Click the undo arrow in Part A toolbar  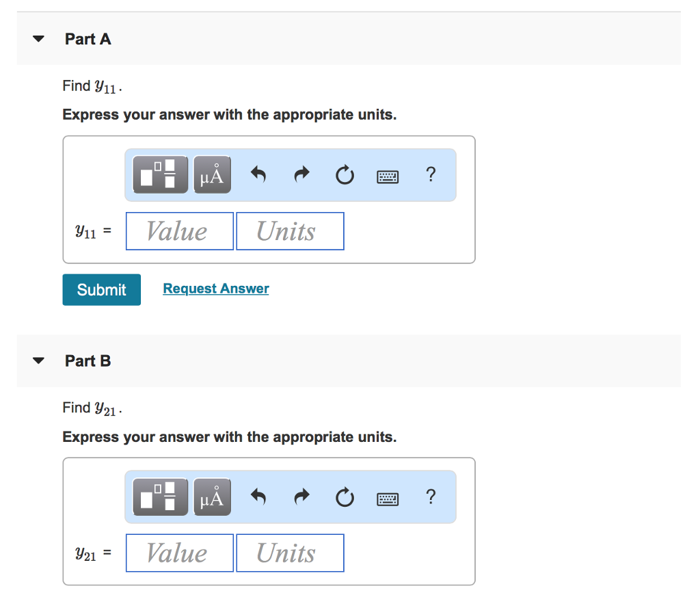pos(258,175)
